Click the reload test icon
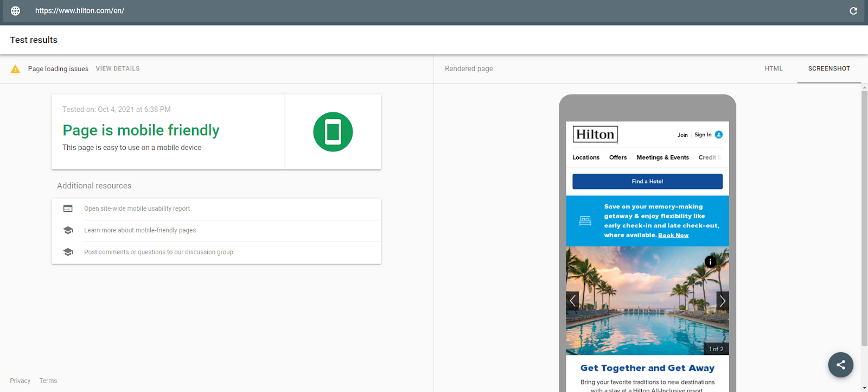The image size is (868, 392). point(853,11)
